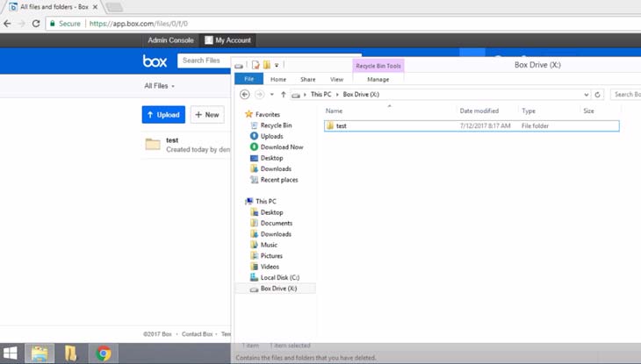Select Download Now in Favorites
This screenshot has width=641, height=364.
click(282, 147)
